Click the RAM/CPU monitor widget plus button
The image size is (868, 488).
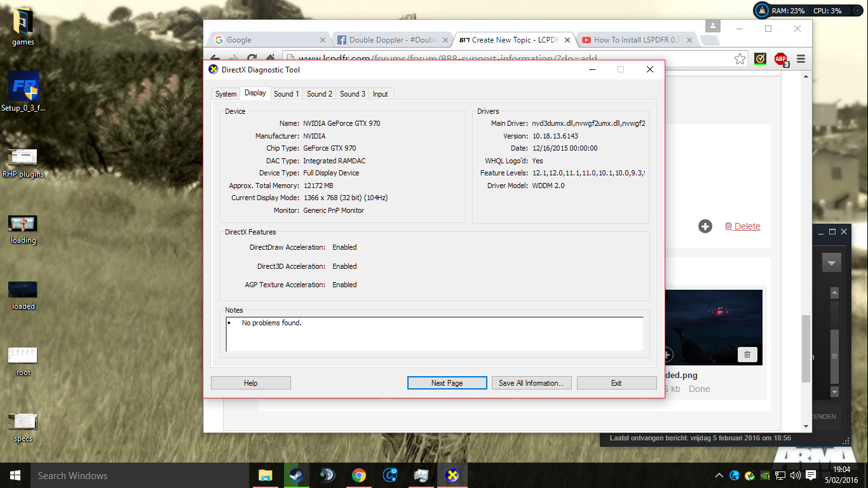[857, 11]
